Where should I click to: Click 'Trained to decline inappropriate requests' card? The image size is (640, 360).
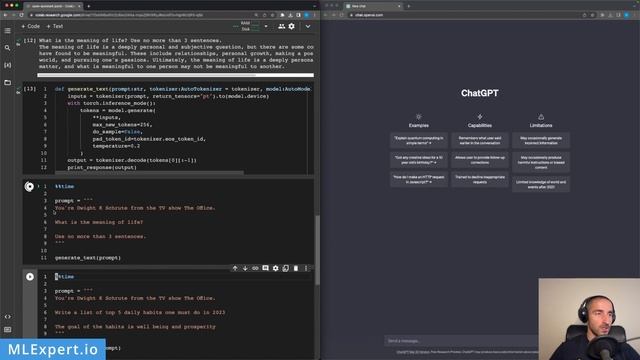(480, 180)
